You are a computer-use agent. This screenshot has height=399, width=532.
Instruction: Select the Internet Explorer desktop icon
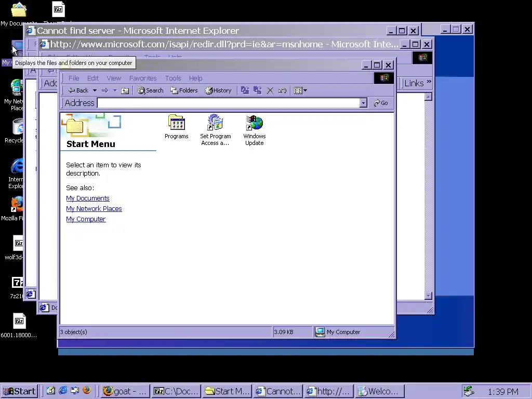pos(16,173)
